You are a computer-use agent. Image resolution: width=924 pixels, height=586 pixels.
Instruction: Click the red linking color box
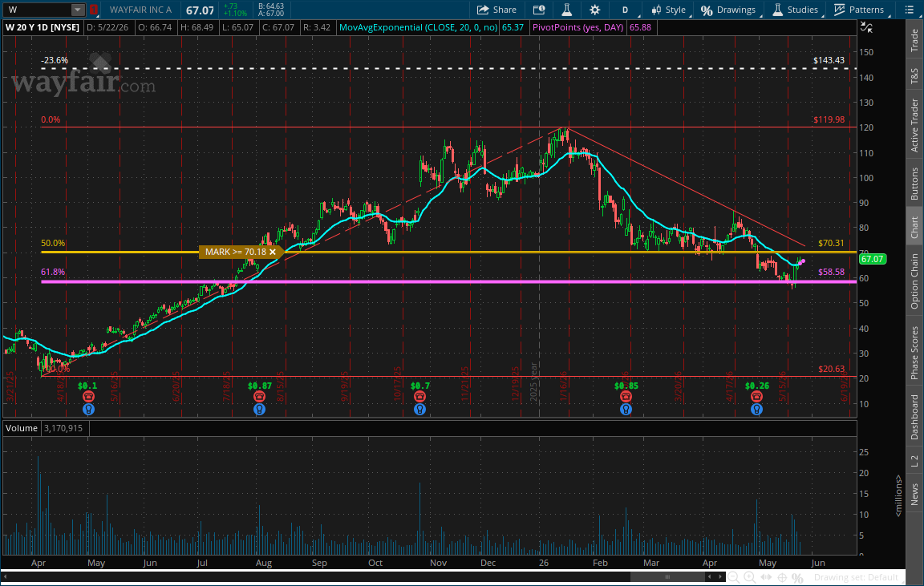(94, 10)
